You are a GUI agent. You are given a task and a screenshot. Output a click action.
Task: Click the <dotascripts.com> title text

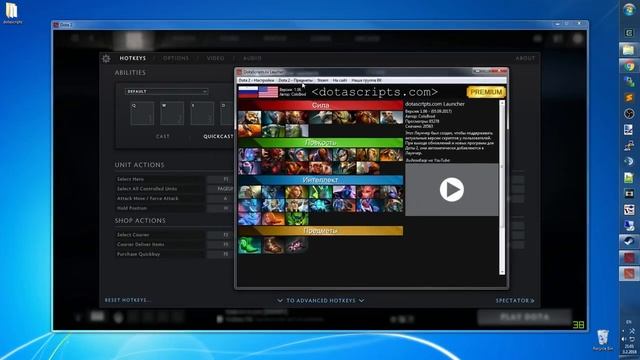(374, 92)
